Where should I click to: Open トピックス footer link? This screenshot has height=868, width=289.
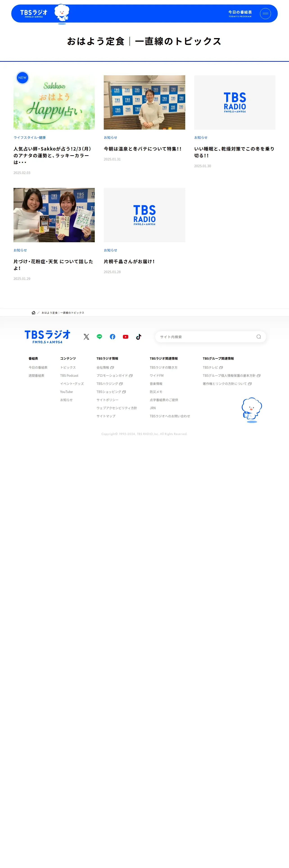(68, 367)
